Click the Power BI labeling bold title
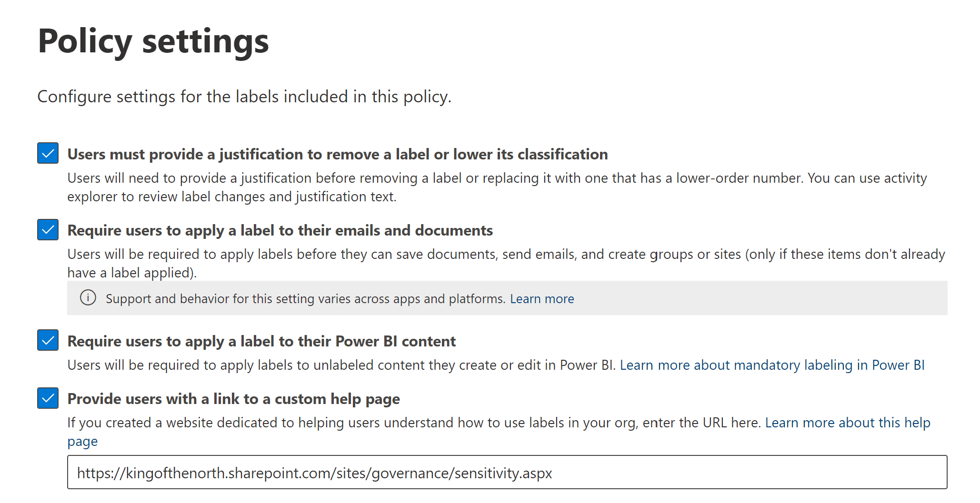This screenshot has width=980, height=503. point(261,341)
